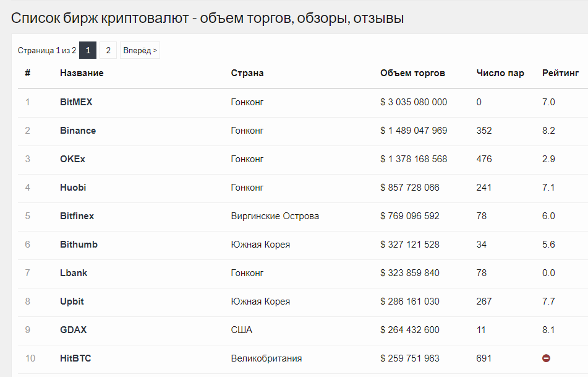
Task: Open the GDAX exchange link
Action: (74, 330)
